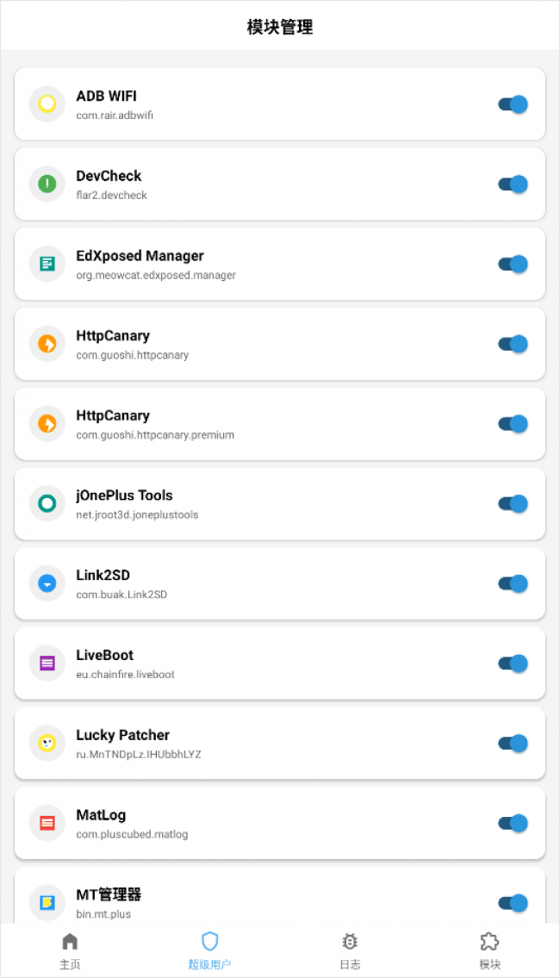Viewport: 560px width, 978px height.
Task: Click the jOnePlus Tools app icon
Action: (47, 503)
